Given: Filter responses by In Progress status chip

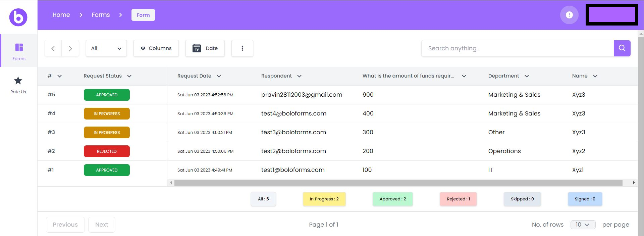Looking at the screenshot, I should (324, 199).
